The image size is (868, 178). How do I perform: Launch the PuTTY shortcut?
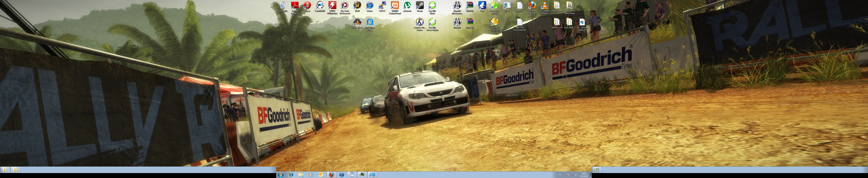pyautogui.click(x=382, y=6)
